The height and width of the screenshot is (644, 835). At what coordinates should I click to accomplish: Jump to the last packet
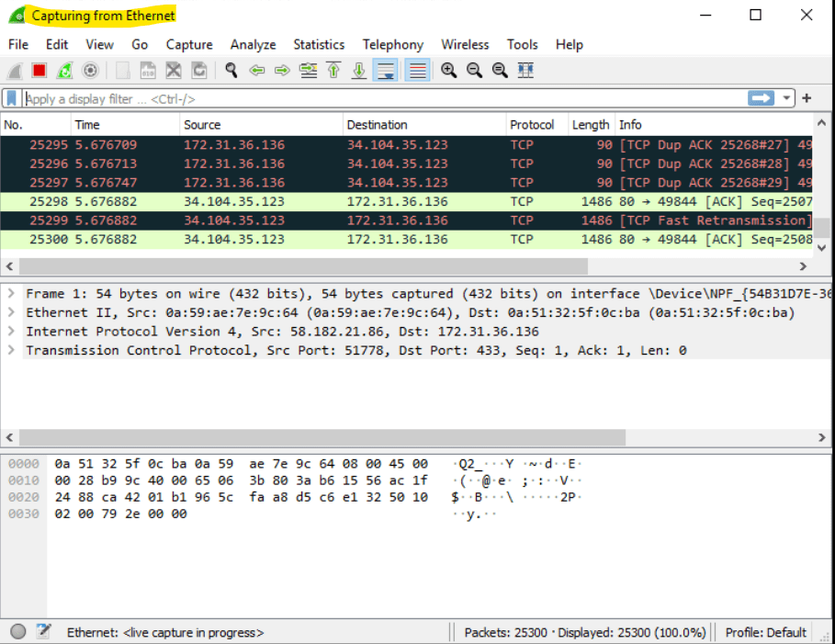tap(359, 71)
